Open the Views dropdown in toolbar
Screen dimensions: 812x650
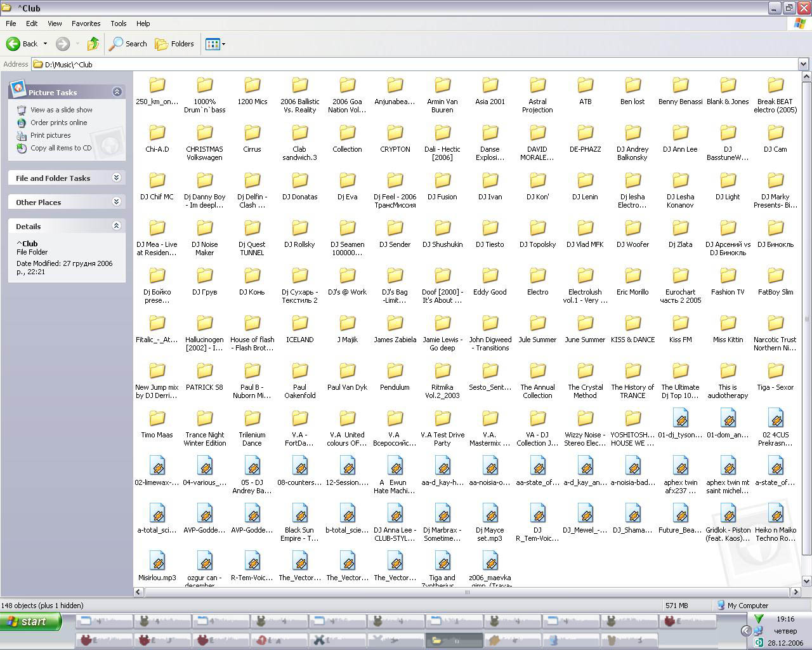(x=216, y=44)
